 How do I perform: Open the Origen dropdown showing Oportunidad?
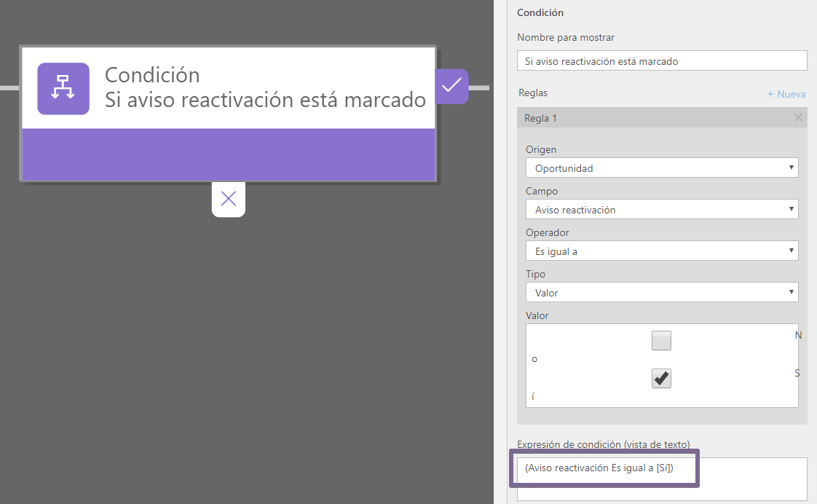661,168
